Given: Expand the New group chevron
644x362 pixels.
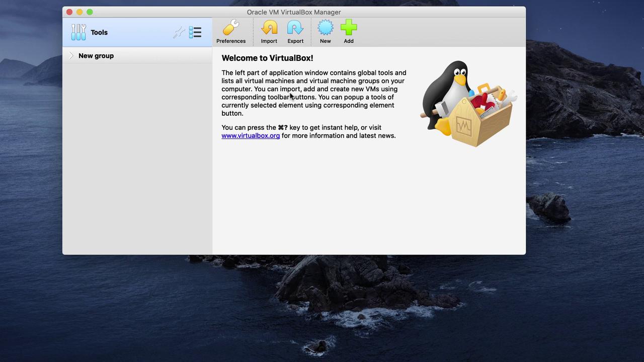Looking at the screenshot, I should pyautogui.click(x=71, y=56).
